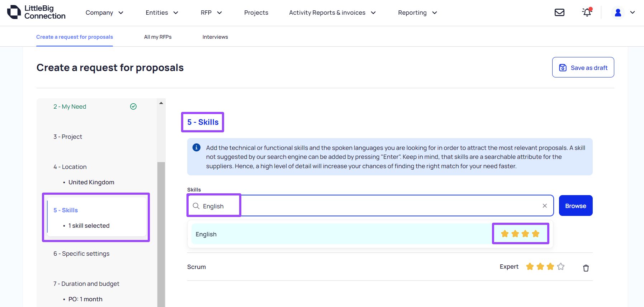This screenshot has width=644, height=307.
Task: Switch to Create a request for proposals tab
Action: (x=75, y=37)
